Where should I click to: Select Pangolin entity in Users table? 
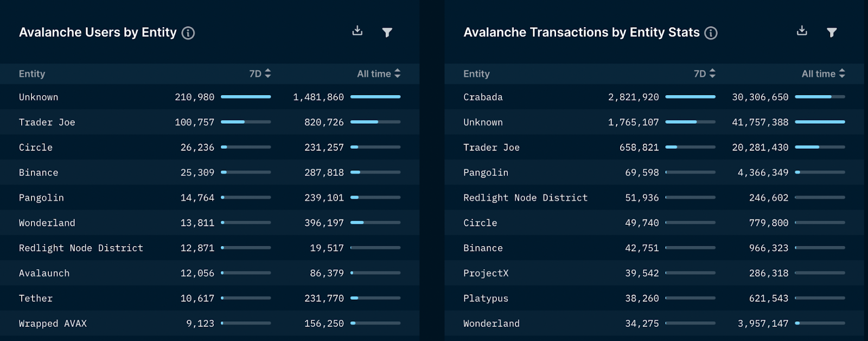tap(41, 198)
